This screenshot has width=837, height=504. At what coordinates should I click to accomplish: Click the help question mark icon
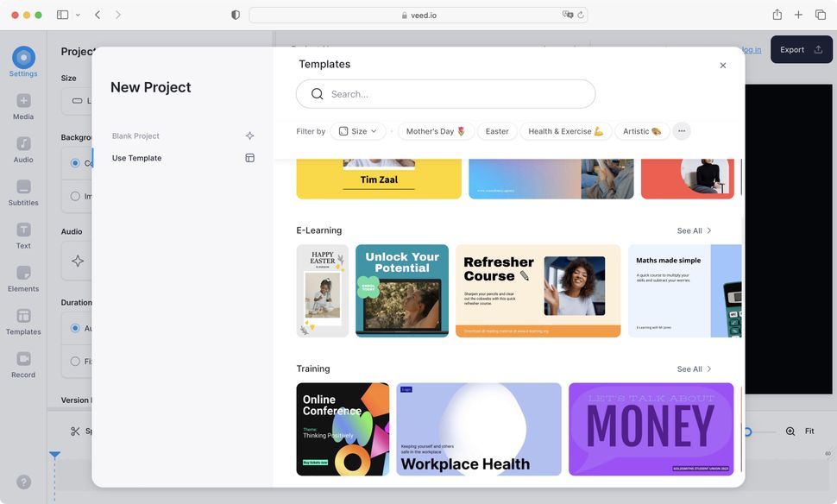23,482
